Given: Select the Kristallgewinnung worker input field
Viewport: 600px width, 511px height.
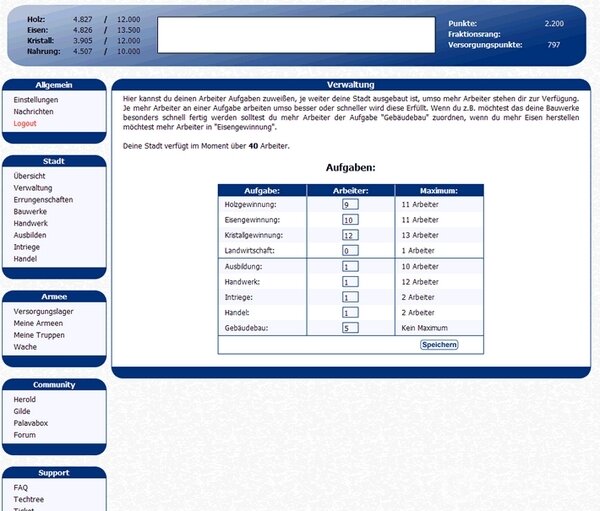Looking at the screenshot, I should tap(350, 235).
